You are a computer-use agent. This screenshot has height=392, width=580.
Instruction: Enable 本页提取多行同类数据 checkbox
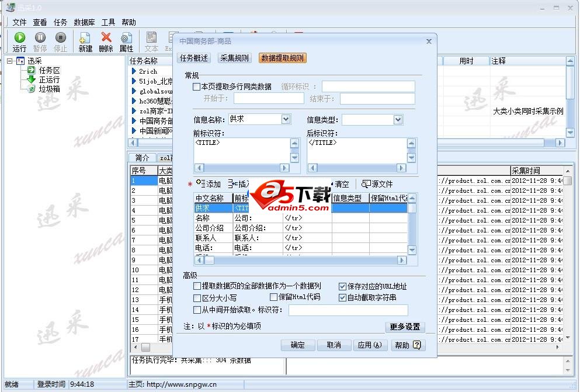point(196,87)
